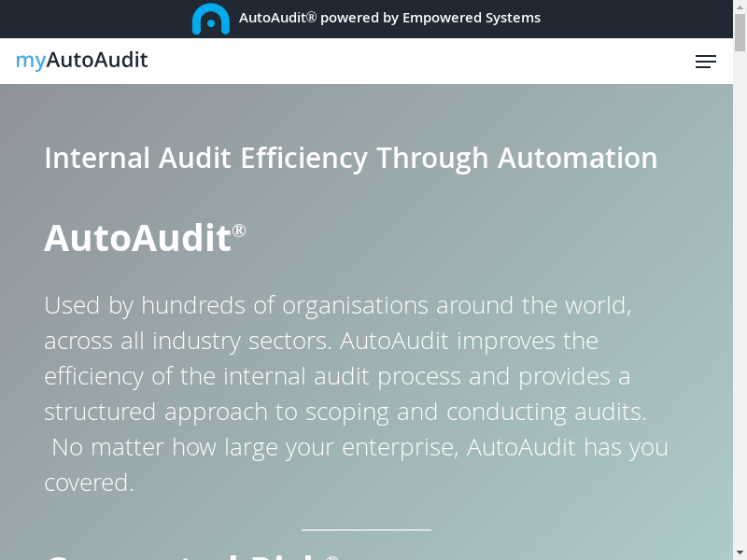Click the "AutoAudit® powered by Empowered Systems" banner text
The image size is (747, 560).
pos(389,18)
